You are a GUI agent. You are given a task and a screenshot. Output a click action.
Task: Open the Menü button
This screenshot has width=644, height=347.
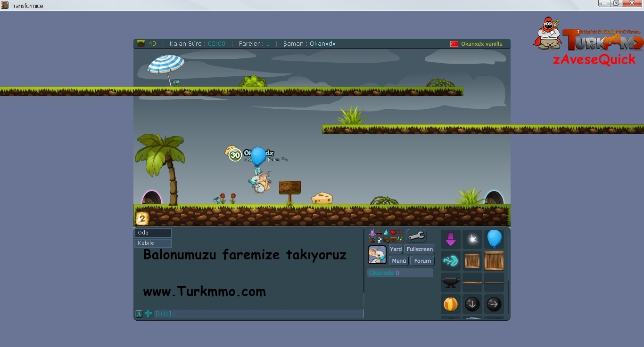point(399,261)
